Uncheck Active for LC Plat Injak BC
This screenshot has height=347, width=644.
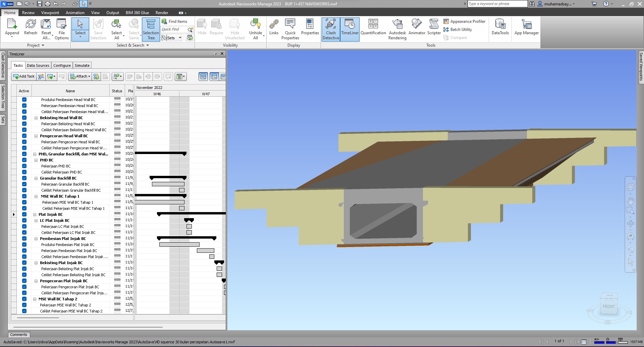pos(24,220)
